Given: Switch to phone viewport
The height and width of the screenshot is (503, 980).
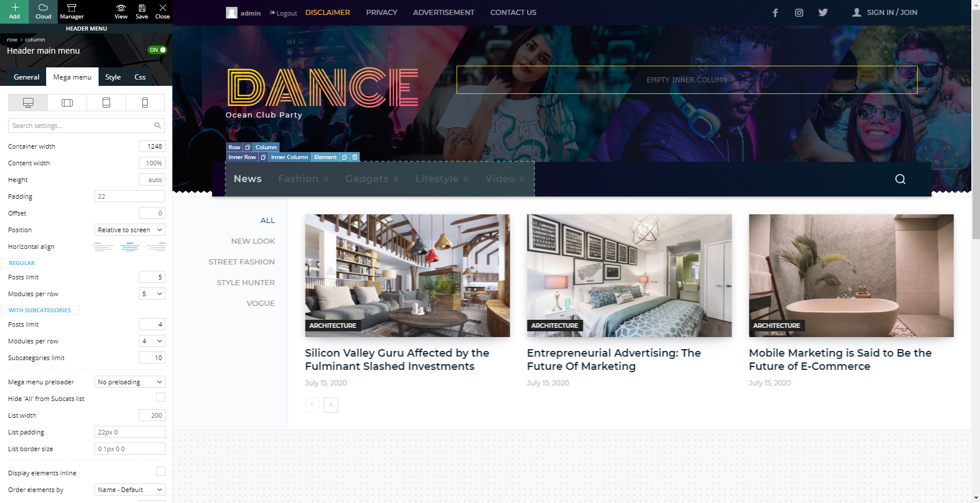Looking at the screenshot, I should [x=145, y=103].
